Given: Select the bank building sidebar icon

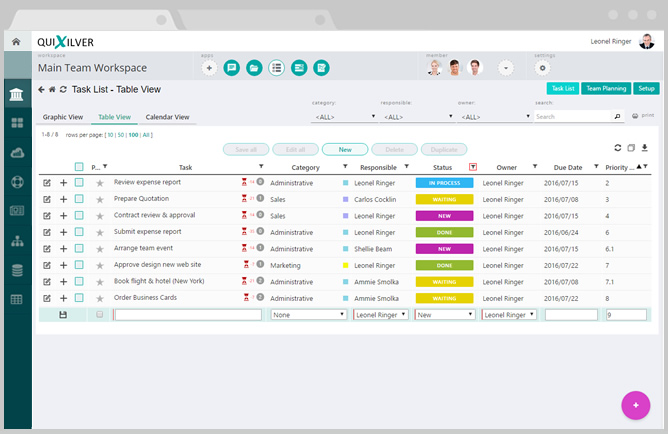Looking at the screenshot, I should pos(17,94).
